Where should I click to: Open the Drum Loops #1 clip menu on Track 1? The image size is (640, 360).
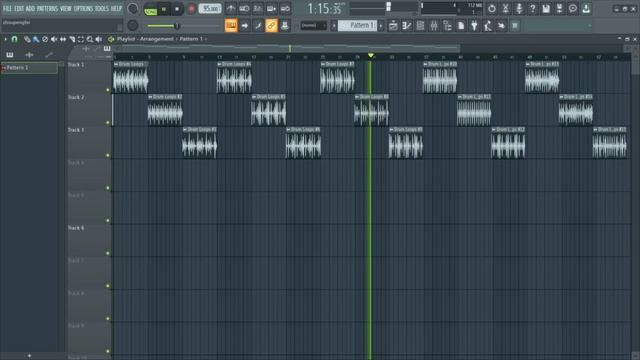tap(116, 64)
